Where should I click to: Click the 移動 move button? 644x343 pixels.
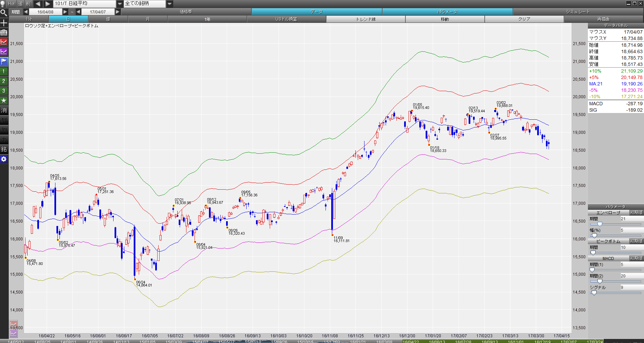445,19
